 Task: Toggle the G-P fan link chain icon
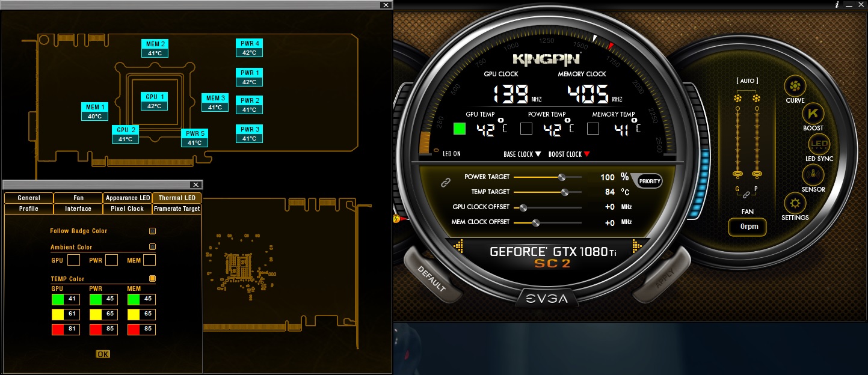click(x=746, y=195)
